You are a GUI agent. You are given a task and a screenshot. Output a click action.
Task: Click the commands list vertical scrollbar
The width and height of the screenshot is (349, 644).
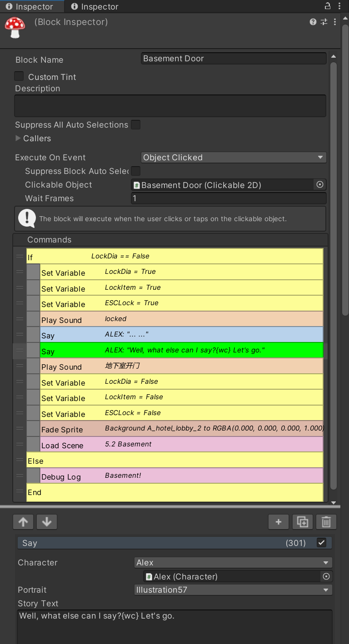(334, 276)
